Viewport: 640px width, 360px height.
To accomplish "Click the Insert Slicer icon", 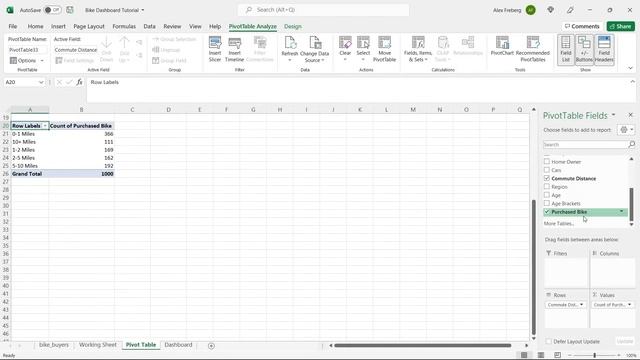I will (215, 49).
